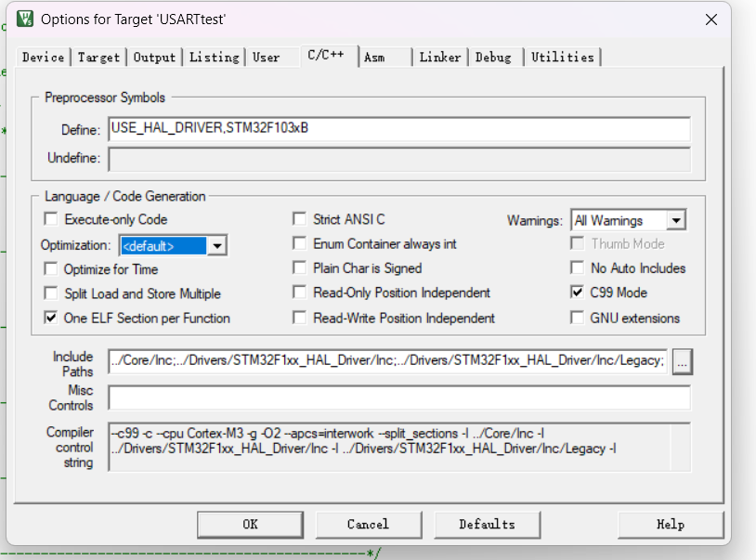Image resolution: width=756 pixels, height=560 pixels.
Task: Enable Execute-only Code checkbox
Action: [x=51, y=220]
